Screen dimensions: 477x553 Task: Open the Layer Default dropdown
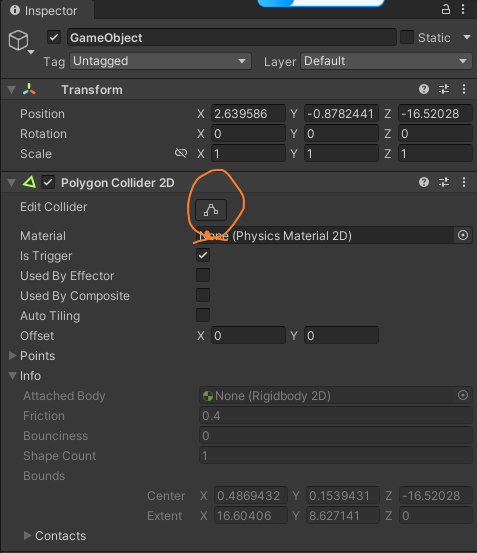click(386, 61)
